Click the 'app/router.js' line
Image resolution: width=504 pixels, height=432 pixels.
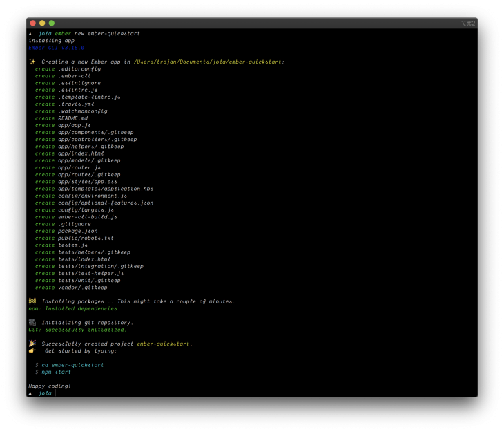coord(68,168)
